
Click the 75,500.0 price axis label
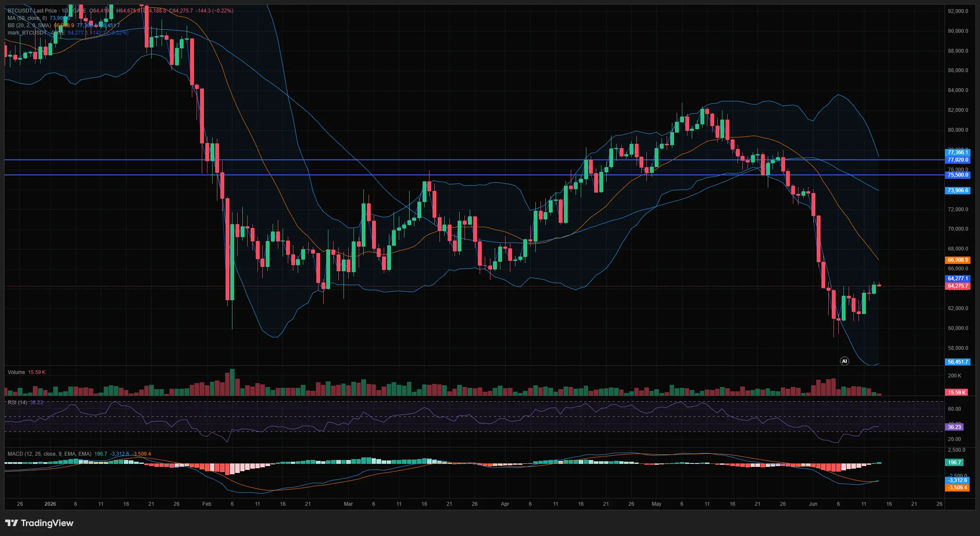958,175
